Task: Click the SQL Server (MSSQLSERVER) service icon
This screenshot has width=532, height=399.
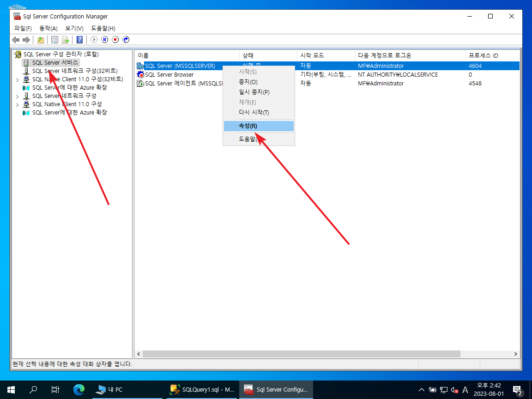Action: point(140,66)
